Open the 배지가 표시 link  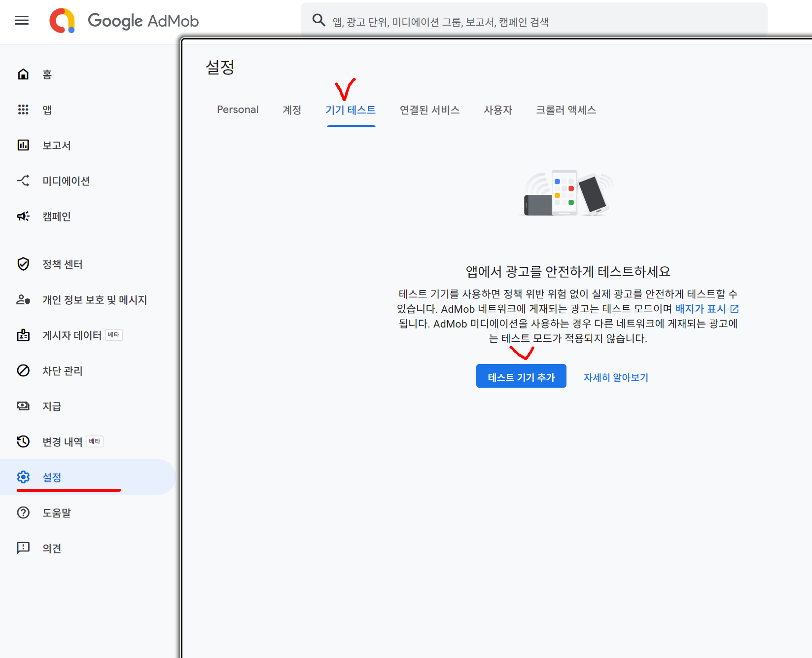click(700, 309)
